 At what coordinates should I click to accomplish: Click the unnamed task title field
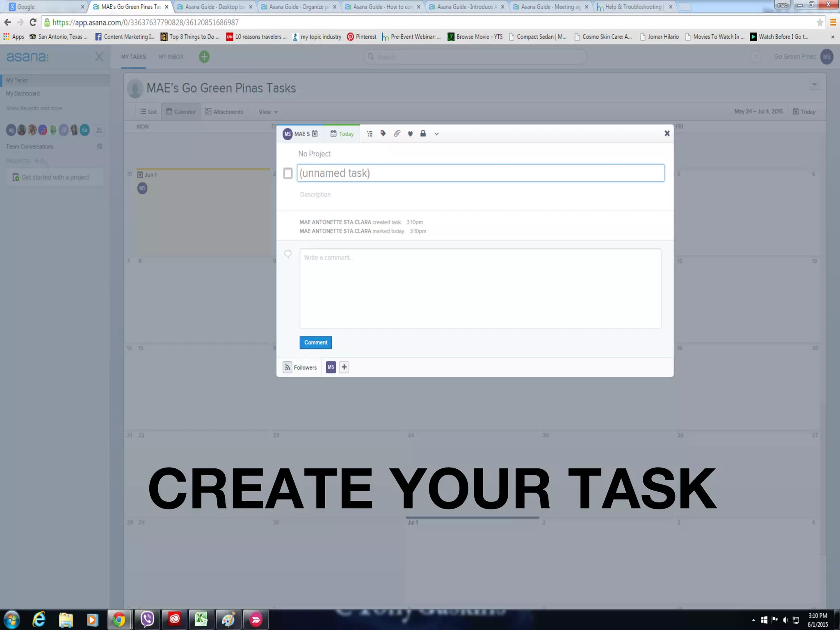pyautogui.click(x=480, y=173)
